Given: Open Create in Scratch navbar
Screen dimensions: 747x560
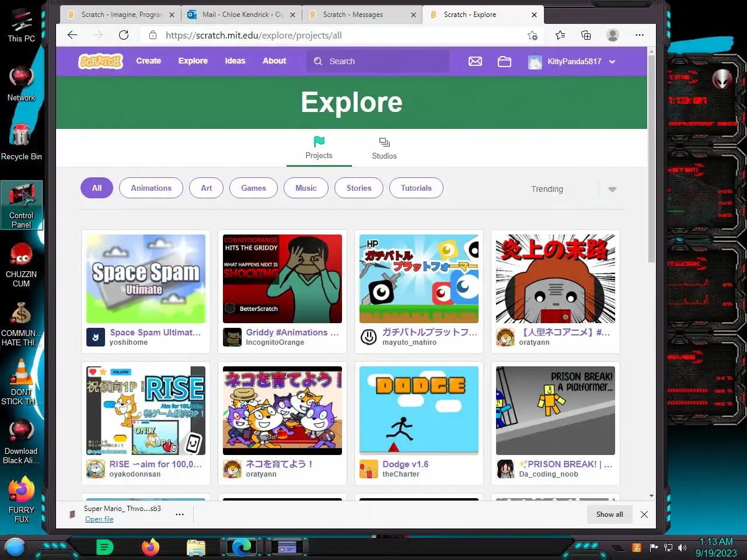Looking at the screenshot, I should click(149, 61).
